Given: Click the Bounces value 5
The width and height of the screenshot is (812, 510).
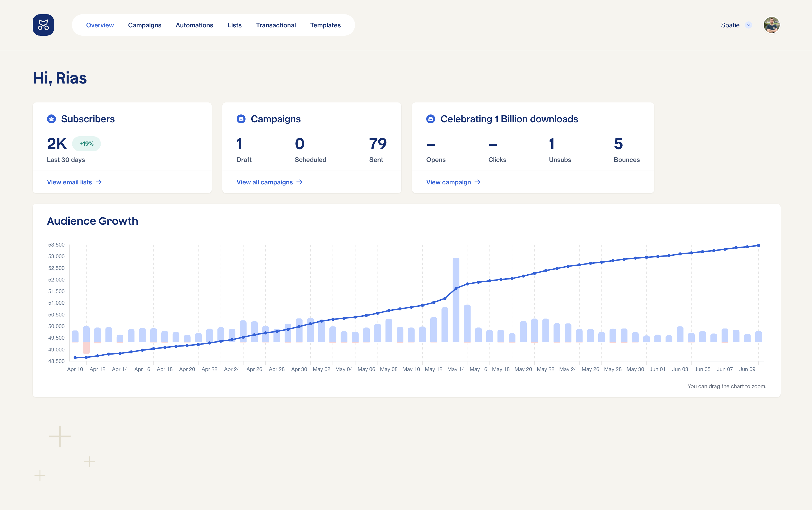Looking at the screenshot, I should click(618, 144).
